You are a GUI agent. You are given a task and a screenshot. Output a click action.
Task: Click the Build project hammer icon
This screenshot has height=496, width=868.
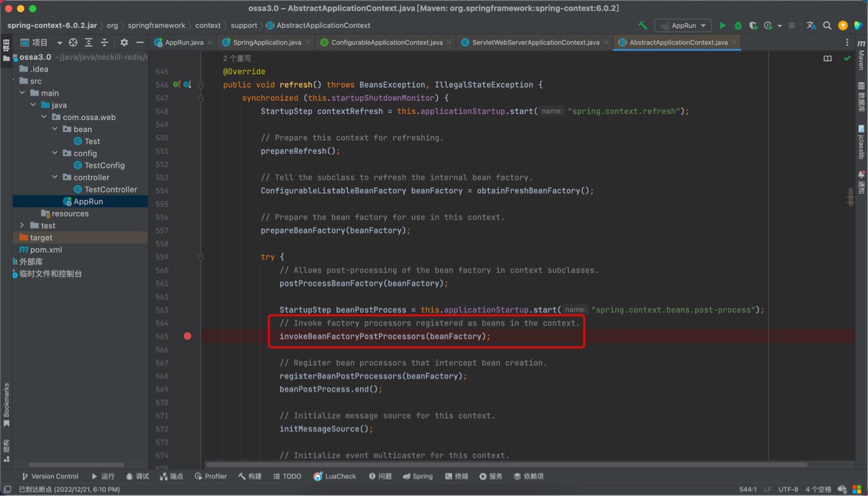pyautogui.click(x=642, y=26)
